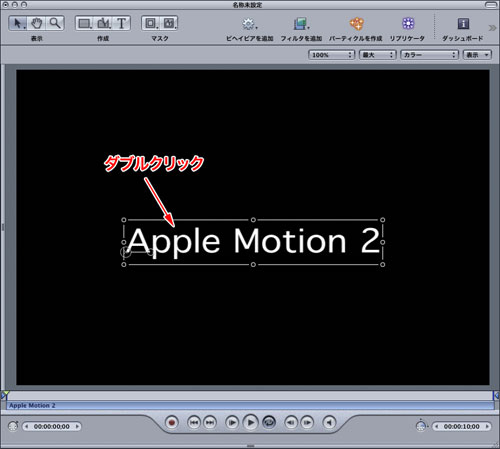Select the rectangle mask tool
The height and width of the screenshot is (449, 500).
tap(151, 23)
